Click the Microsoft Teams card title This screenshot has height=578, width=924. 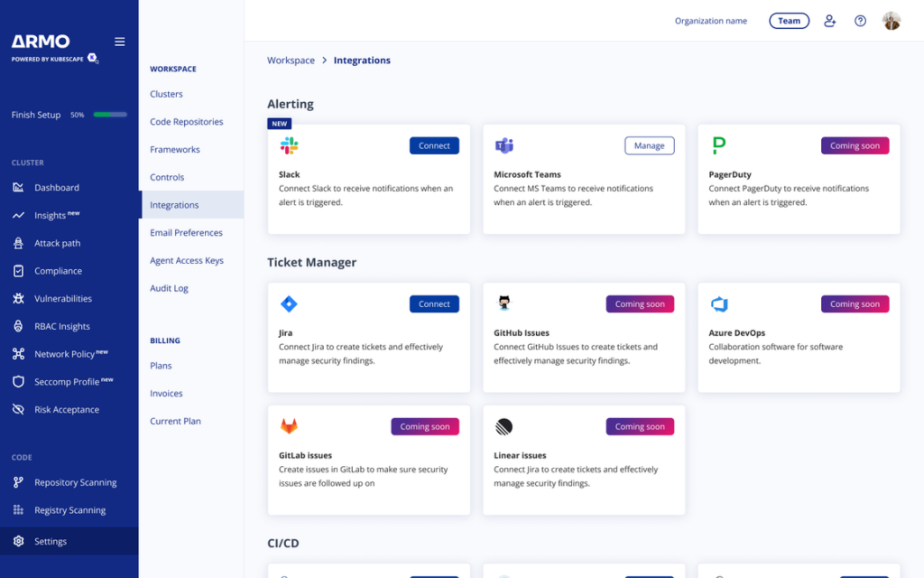527,174
